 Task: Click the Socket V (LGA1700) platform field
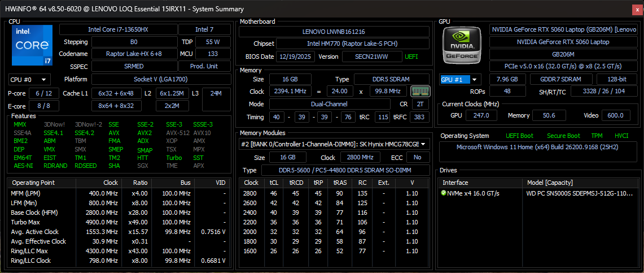click(x=161, y=79)
